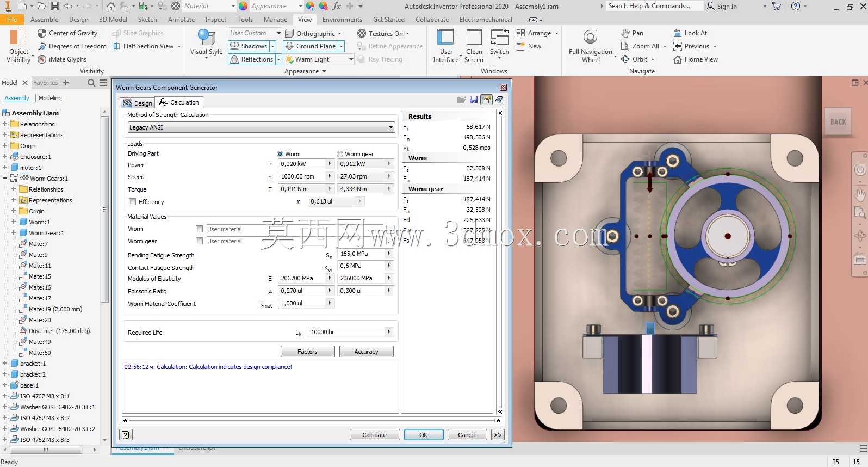Open the File menu
This screenshot has height=467, width=868.
(x=12, y=20)
